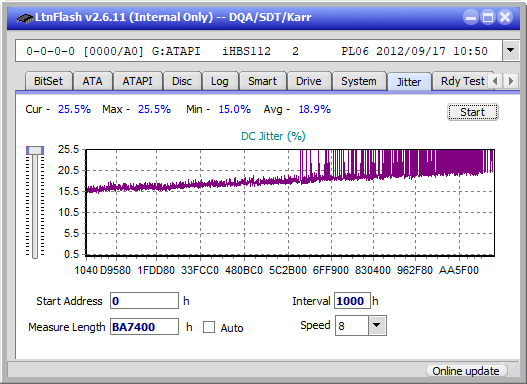527x384 pixels.
Task: Start the jitter measurement
Action: click(x=473, y=112)
